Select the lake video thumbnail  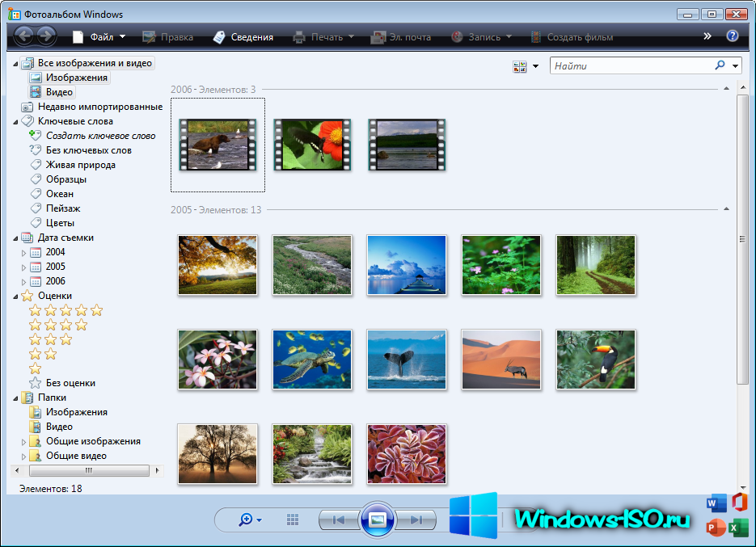(407, 145)
